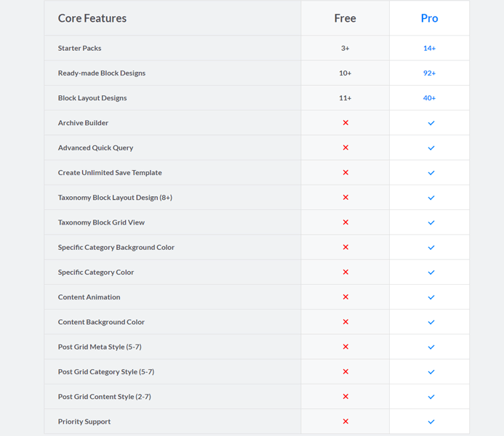Click the Pro checkmark for Content Background Color

point(431,322)
